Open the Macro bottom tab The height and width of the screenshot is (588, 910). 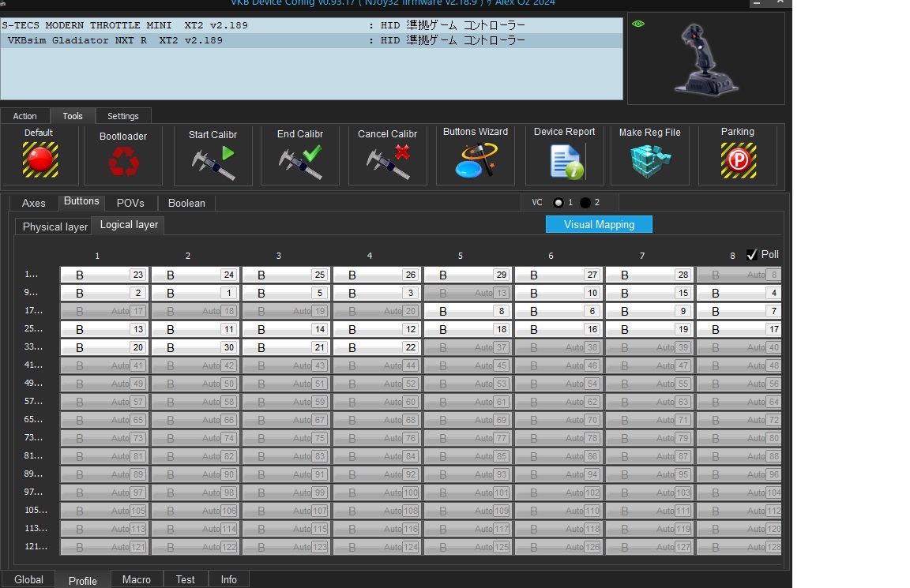pos(137,579)
